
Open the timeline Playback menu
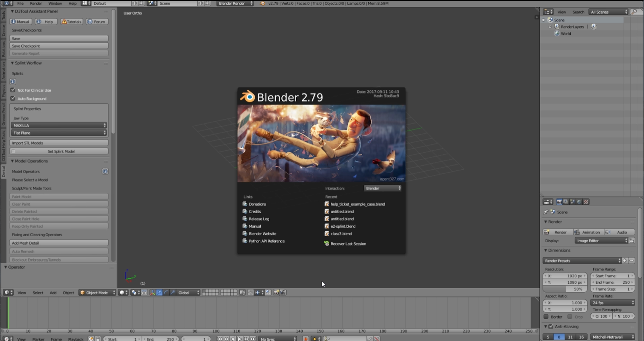pos(76,339)
